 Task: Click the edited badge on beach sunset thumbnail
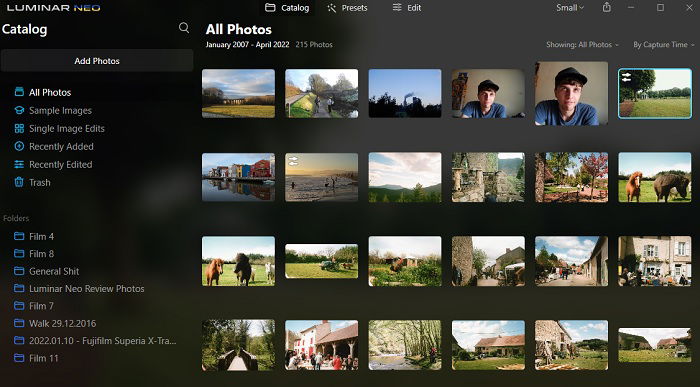click(293, 161)
